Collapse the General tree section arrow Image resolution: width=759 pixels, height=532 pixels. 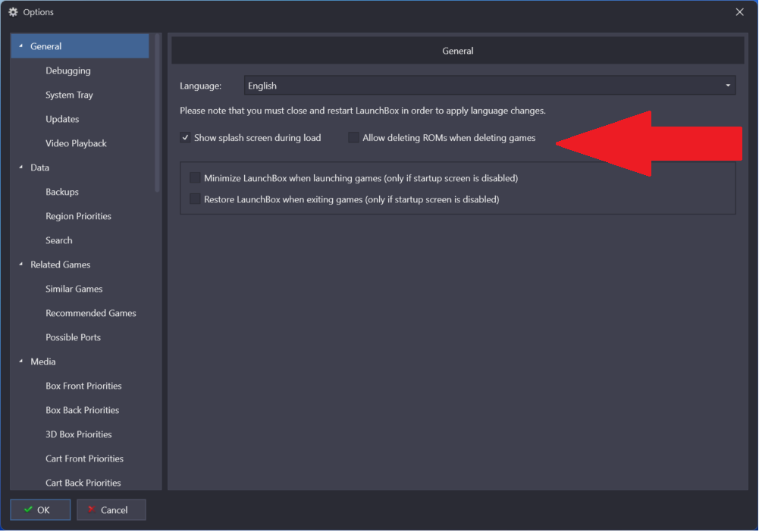[20, 46]
